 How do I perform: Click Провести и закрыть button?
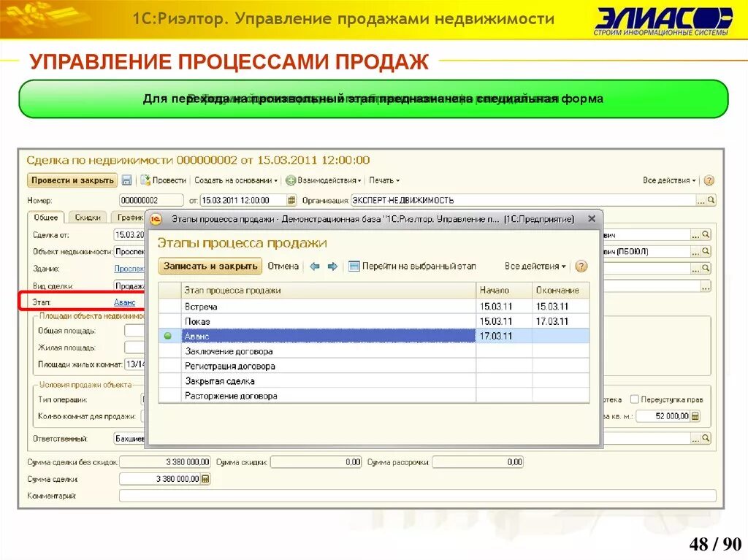pos(72,180)
